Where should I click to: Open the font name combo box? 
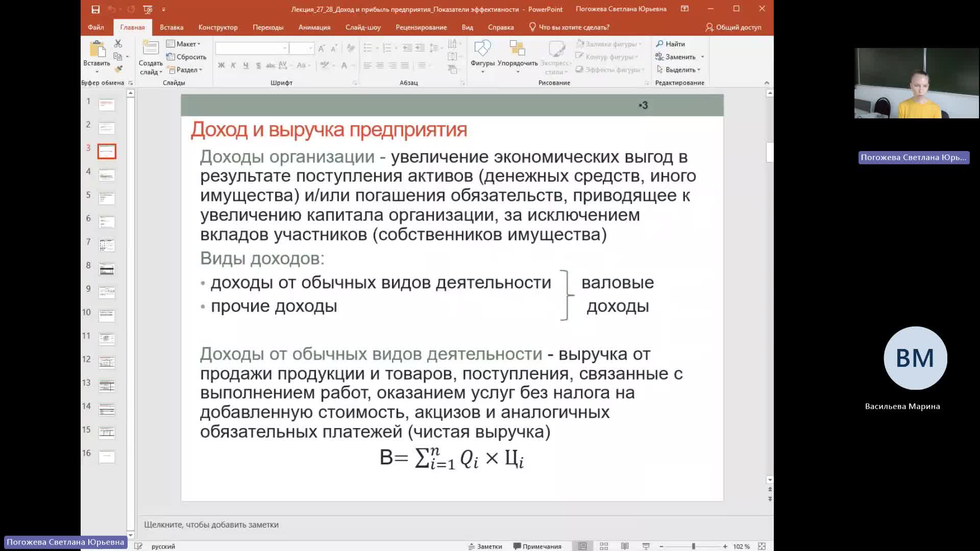point(252,48)
